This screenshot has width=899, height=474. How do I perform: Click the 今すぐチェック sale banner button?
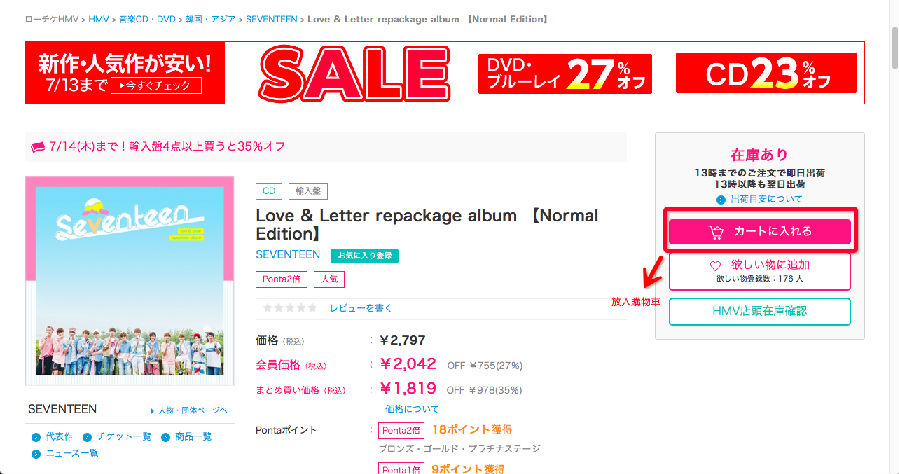click(x=156, y=85)
